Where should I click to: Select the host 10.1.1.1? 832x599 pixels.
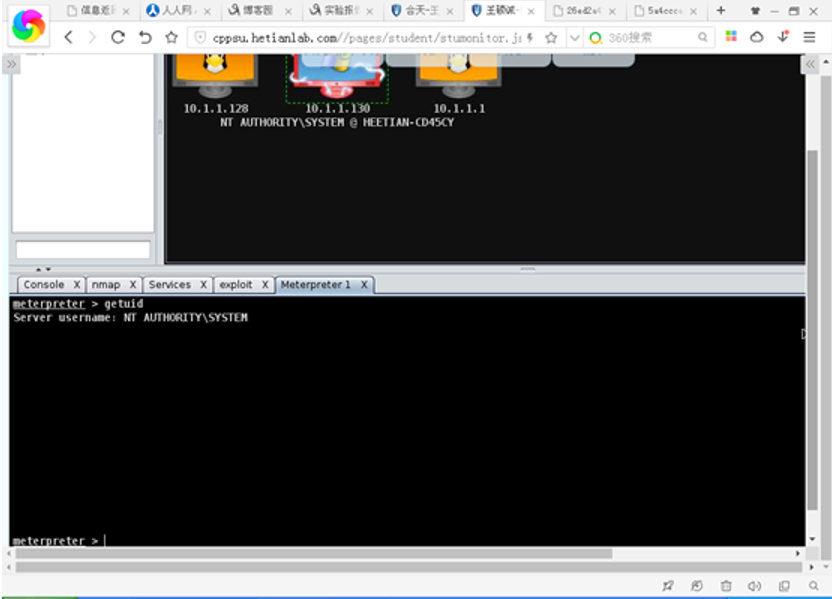pyautogui.click(x=458, y=84)
